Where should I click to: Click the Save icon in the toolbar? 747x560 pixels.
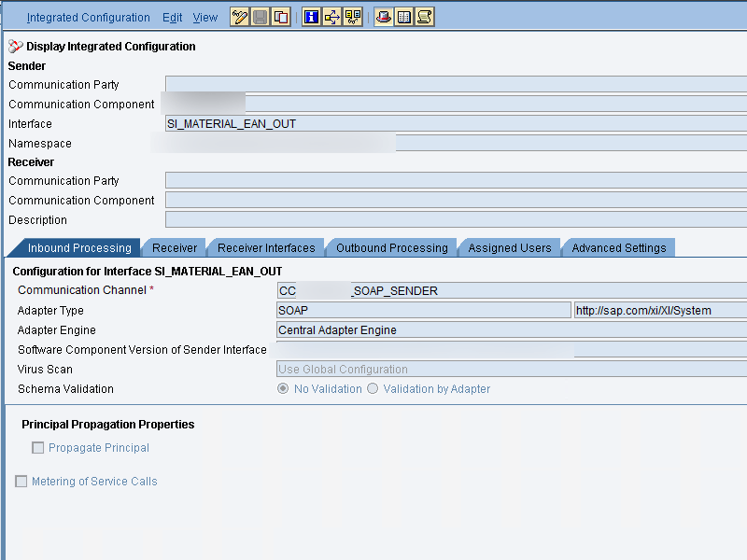tap(259, 16)
